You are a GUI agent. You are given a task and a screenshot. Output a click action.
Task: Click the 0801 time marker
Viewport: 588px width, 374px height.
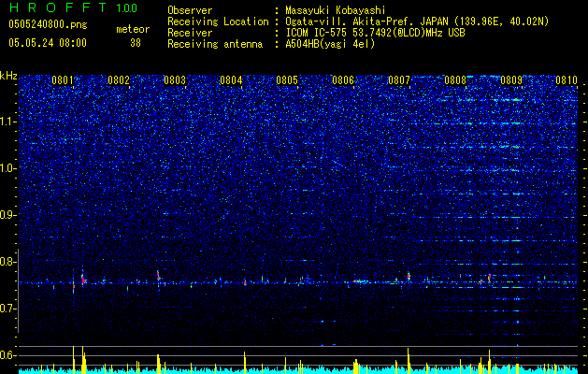pos(63,79)
